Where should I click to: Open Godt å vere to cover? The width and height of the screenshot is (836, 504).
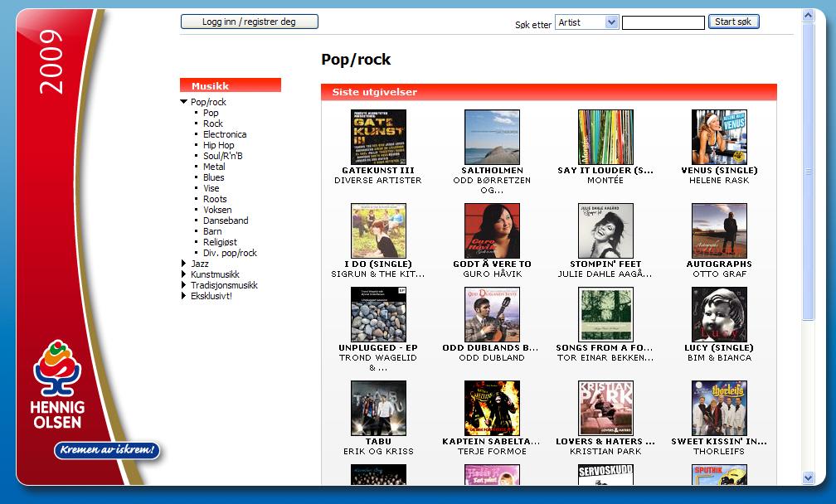pyautogui.click(x=492, y=230)
